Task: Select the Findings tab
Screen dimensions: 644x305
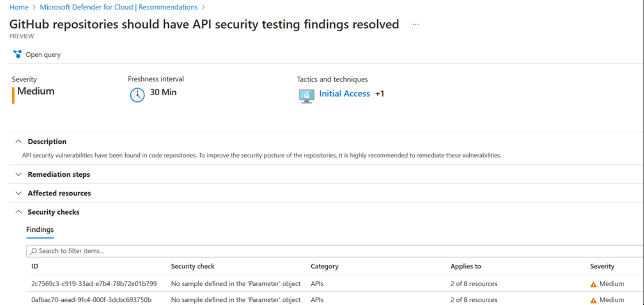Action: point(40,230)
